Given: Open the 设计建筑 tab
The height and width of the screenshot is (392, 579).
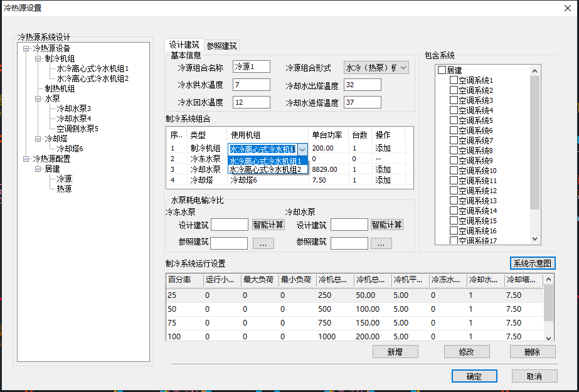Looking at the screenshot, I should coord(184,45).
